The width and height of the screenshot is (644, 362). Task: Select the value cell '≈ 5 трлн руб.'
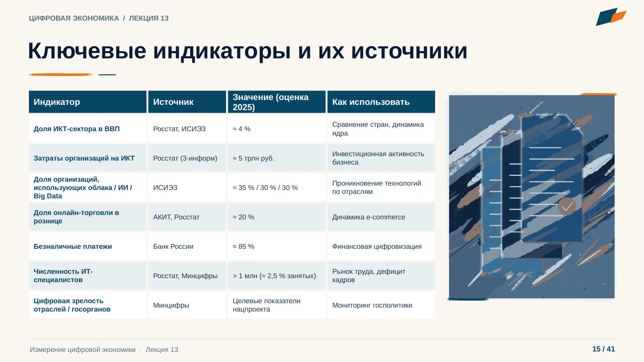point(277,158)
